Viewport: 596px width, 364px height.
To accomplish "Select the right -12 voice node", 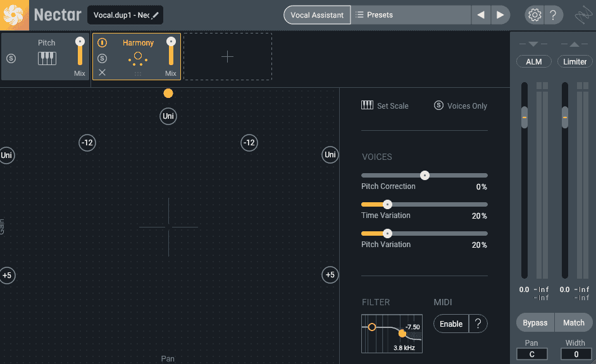I will click(x=249, y=143).
